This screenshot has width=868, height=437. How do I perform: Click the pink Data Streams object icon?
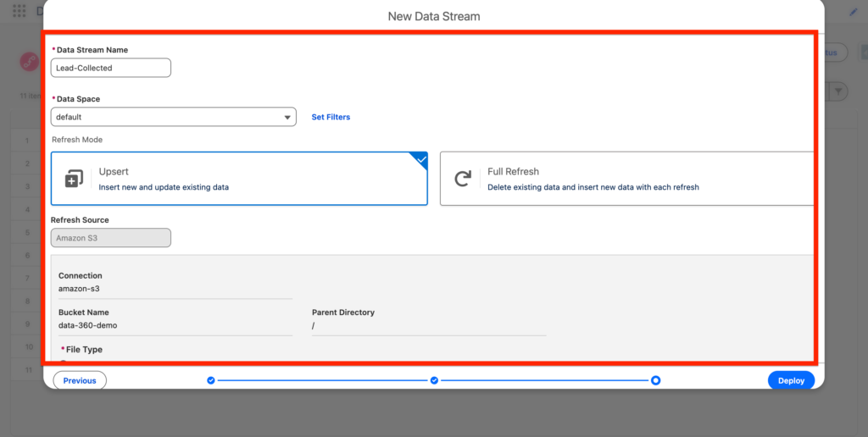click(x=30, y=62)
